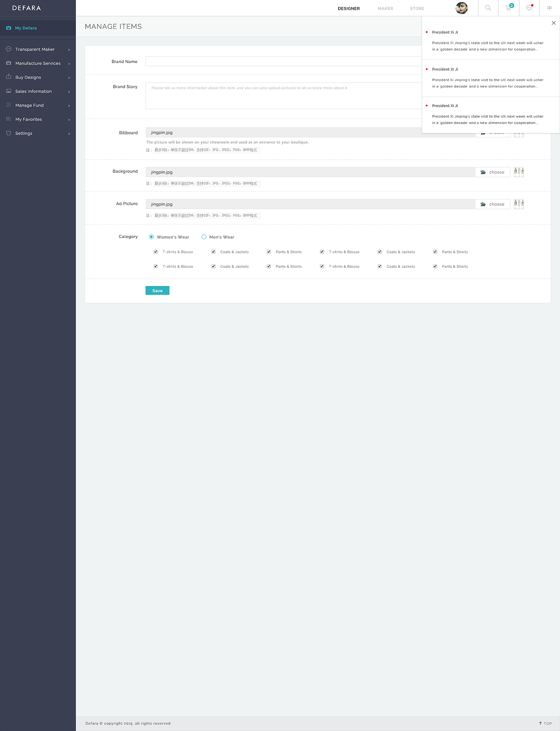This screenshot has height=731, width=560.
Task: Open second President Xi Ji notification
Action: pos(491,78)
